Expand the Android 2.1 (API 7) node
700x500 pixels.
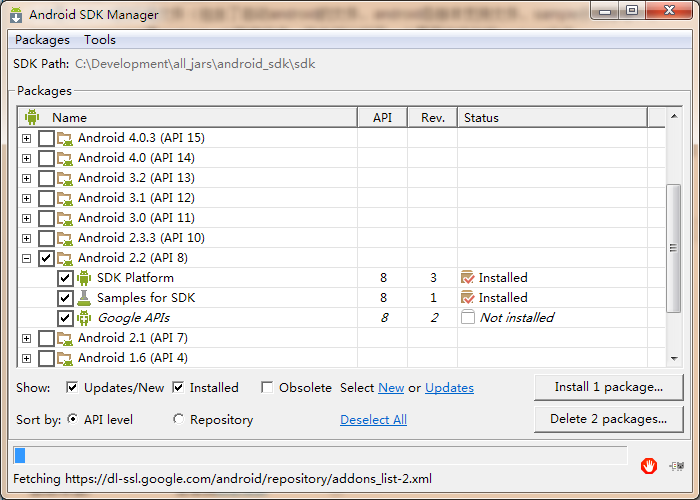coord(27,338)
